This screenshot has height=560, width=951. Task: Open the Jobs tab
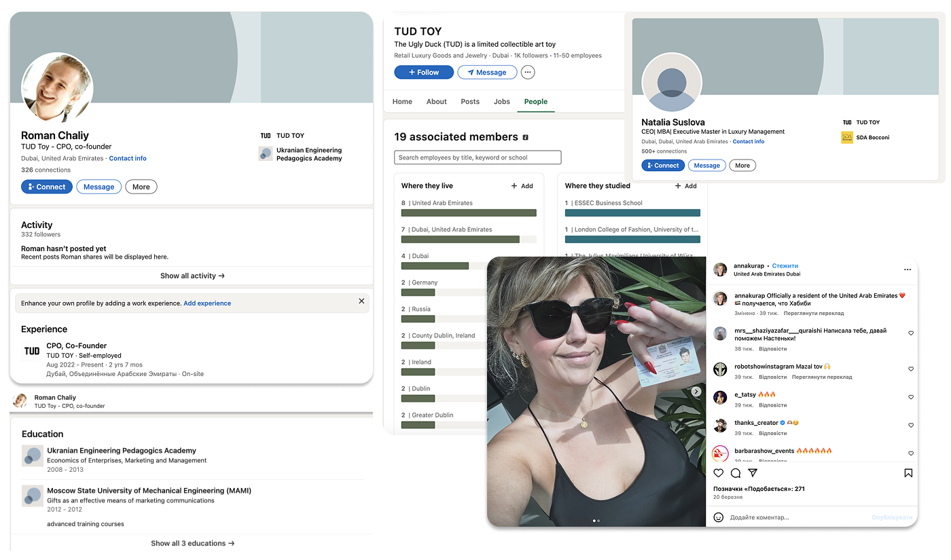coord(502,102)
